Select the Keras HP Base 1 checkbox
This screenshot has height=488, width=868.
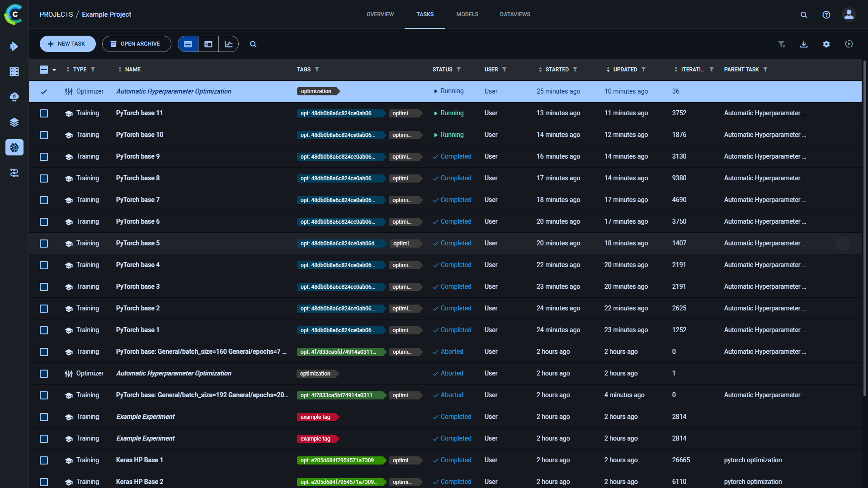pyautogui.click(x=44, y=460)
